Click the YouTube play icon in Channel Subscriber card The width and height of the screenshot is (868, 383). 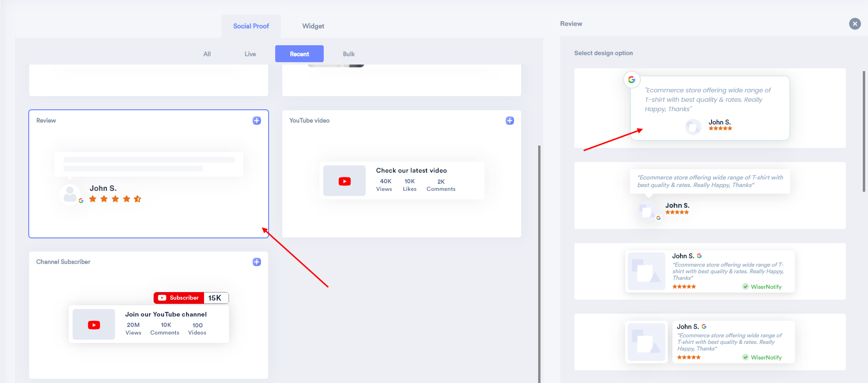[94, 325]
